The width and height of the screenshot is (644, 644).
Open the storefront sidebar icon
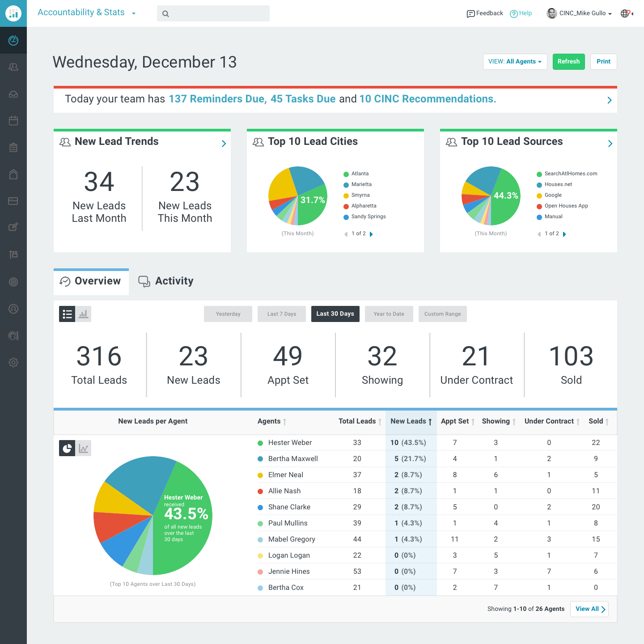[x=13, y=254]
